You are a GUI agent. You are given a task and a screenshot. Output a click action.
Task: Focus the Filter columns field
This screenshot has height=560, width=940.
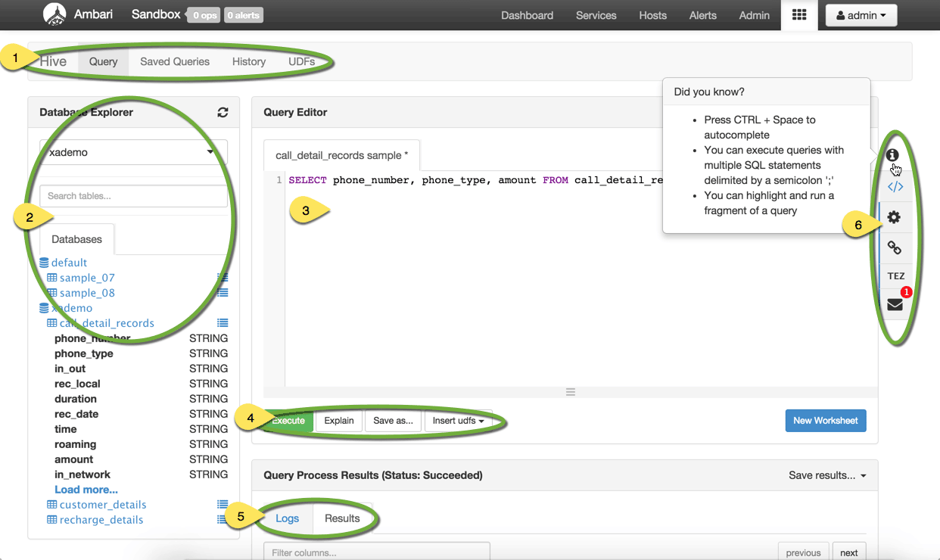[x=377, y=553]
